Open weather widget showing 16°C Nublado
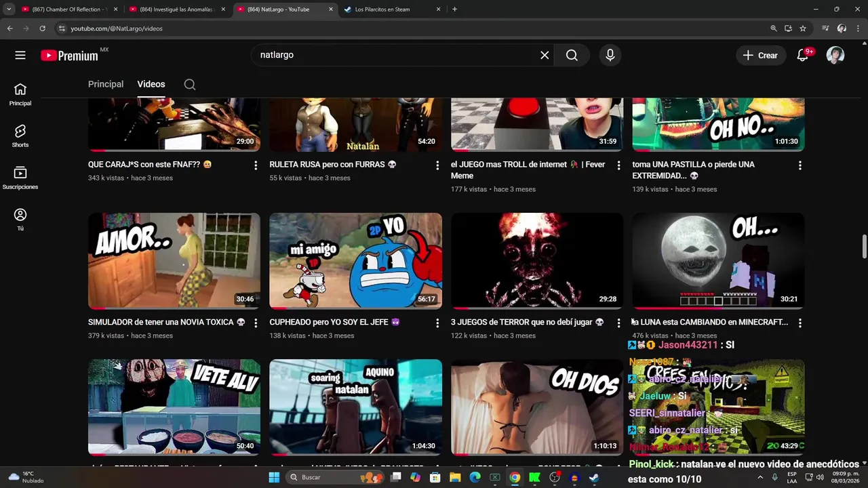This screenshot has height=488, width=868. tap(26, 477)
